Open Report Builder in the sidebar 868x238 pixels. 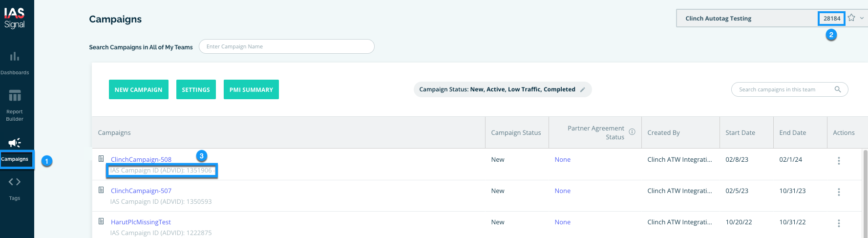15,105
